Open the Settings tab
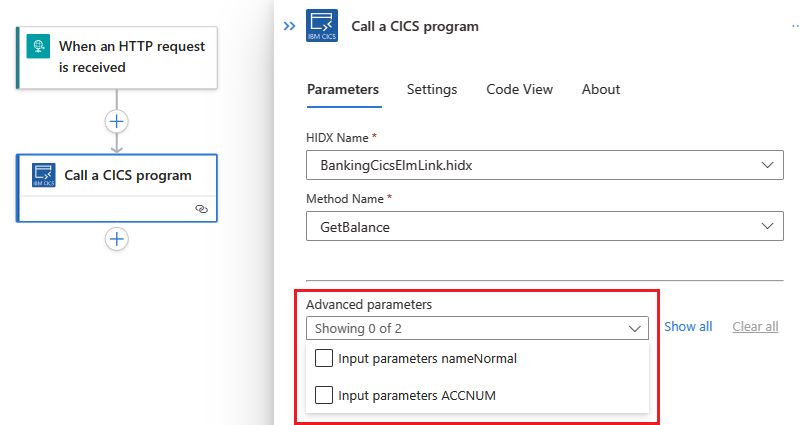The width and height of the screenshot is (800, 425). point(432,89)
